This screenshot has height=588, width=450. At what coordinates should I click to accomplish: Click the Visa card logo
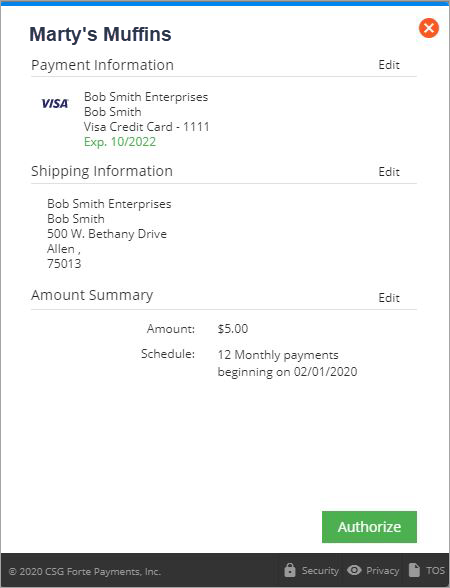[55, 104]
